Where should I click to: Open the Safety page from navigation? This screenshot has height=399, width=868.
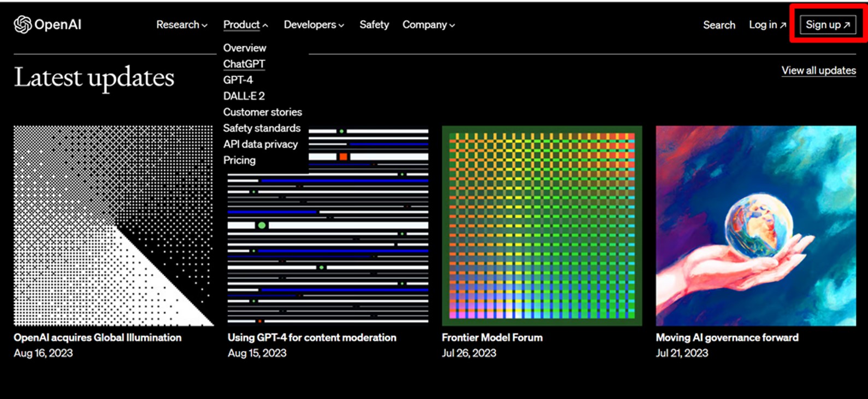pos(374,25)
